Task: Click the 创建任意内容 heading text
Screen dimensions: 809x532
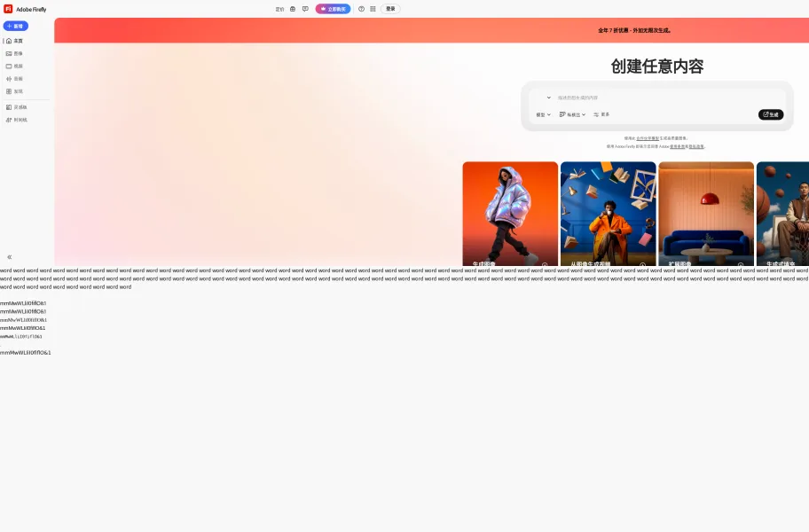Action: [657, 66]
